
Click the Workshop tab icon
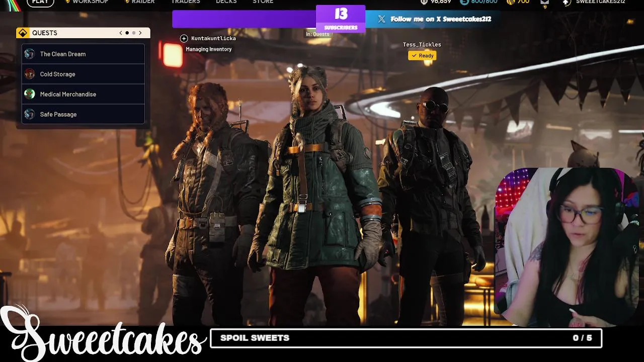tap(67, 2)
